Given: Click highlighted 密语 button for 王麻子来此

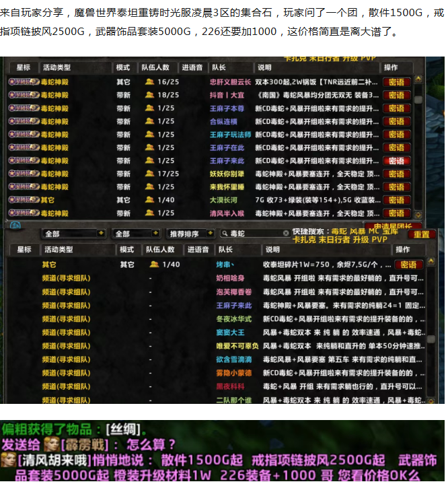Looking at the screenshot, I should [x=396, y=161].
